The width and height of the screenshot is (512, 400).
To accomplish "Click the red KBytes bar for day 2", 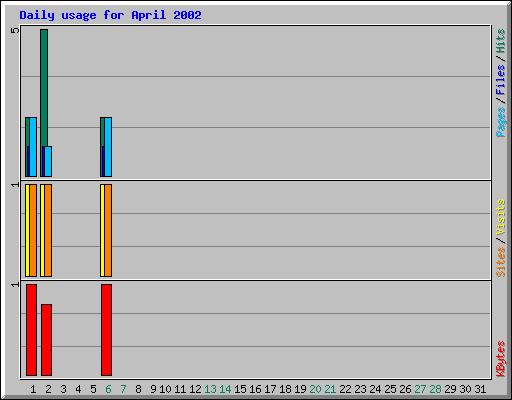I will pyautogui.click(x=46, y=340).
